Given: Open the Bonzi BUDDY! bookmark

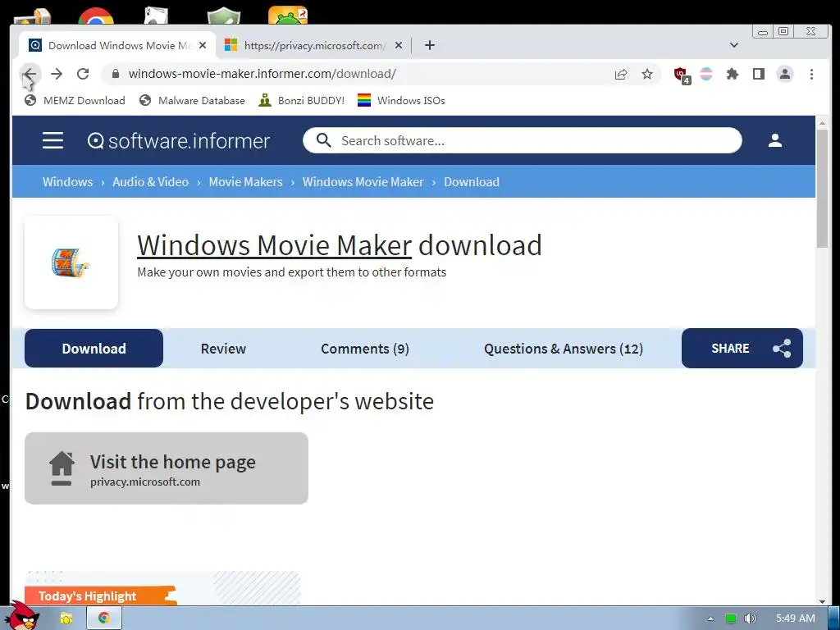Looking at the screenshot, I should point(301,101).
